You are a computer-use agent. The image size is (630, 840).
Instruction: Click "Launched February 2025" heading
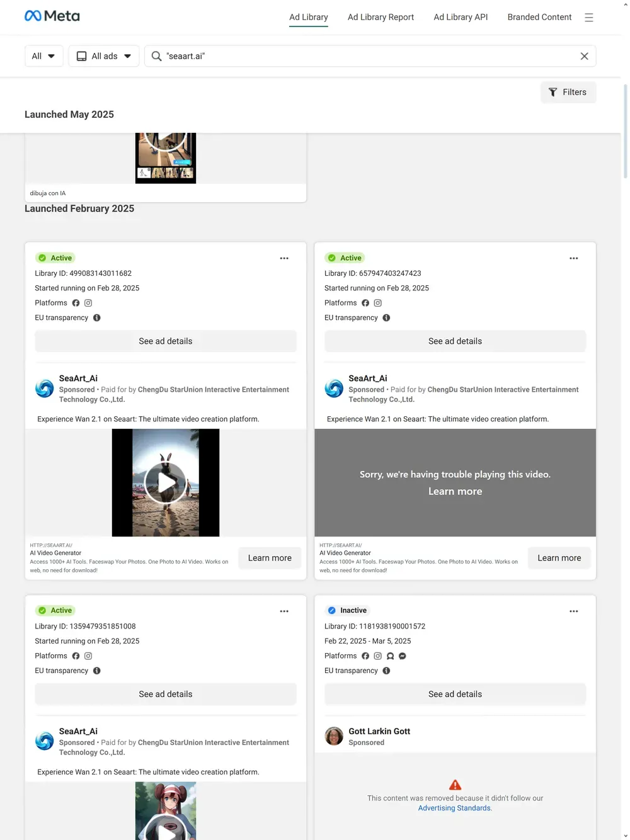click(79, 208)
